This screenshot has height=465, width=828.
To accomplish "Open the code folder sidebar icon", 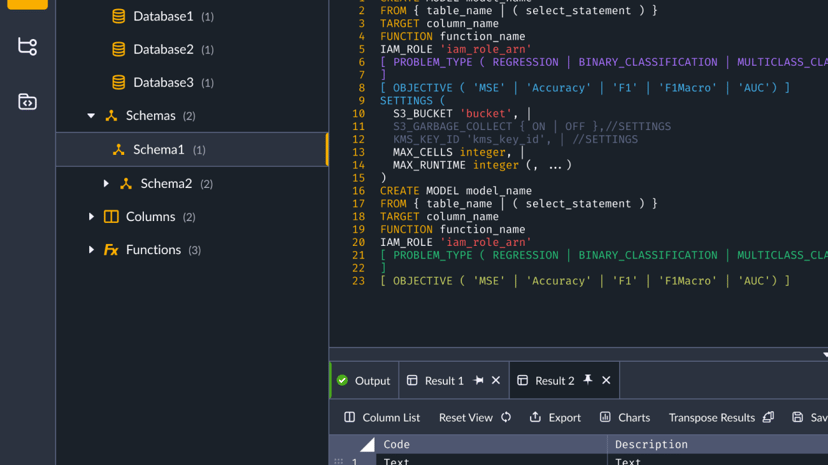I will (27, 101).
